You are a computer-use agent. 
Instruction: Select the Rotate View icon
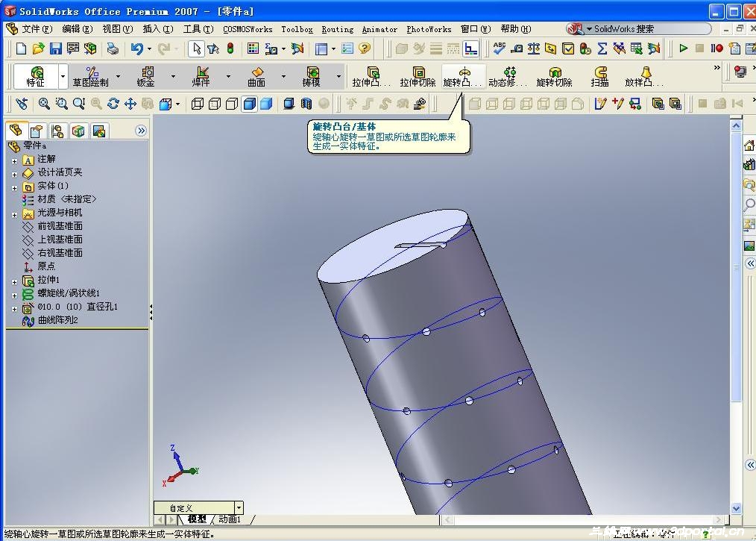[113, 103]
